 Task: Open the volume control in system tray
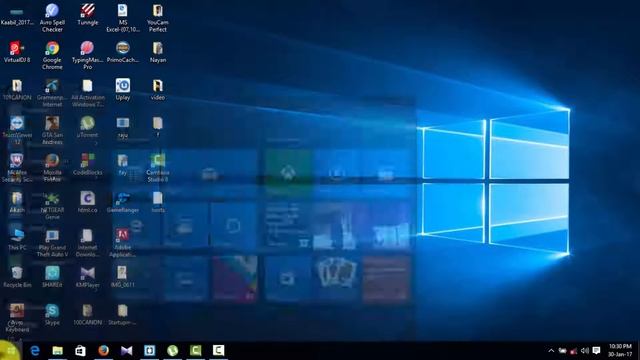pyautogui.click(x=585, y=351)
